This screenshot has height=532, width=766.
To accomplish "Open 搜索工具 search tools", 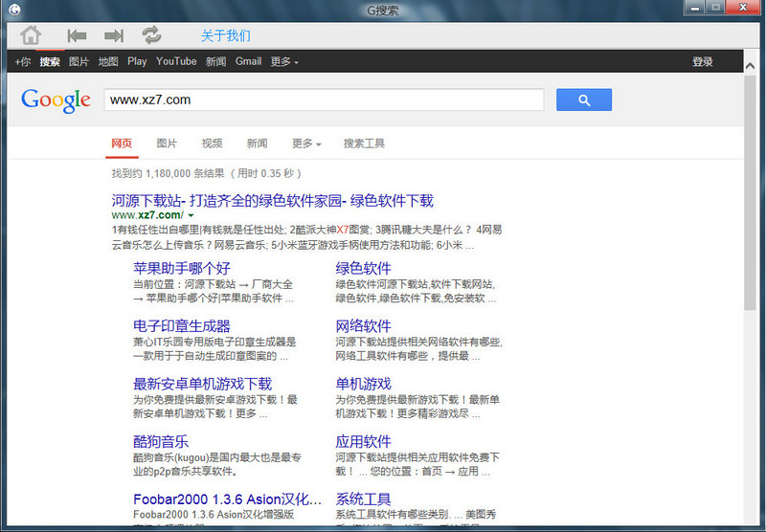I will click(x=364, y=143).
